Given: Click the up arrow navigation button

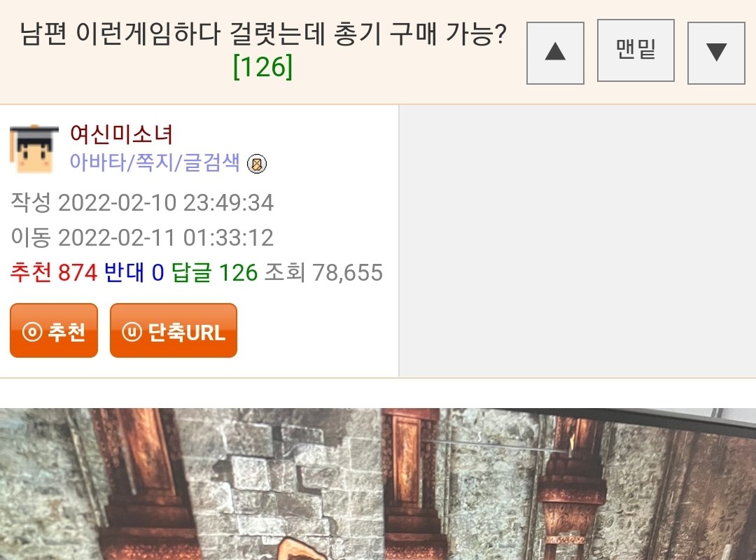Looking at the screenshot, I should coord(555,53).
